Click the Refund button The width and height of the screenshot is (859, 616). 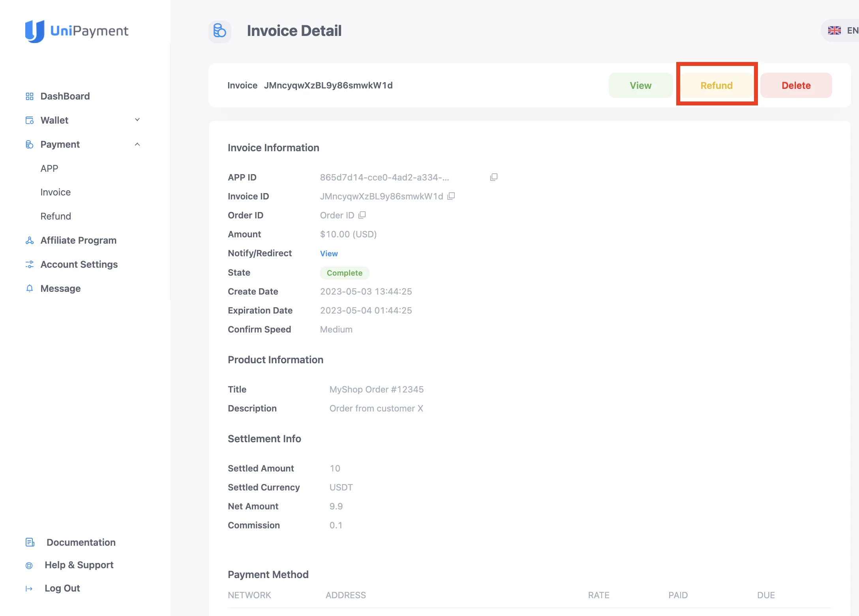[x=716, y=85]
